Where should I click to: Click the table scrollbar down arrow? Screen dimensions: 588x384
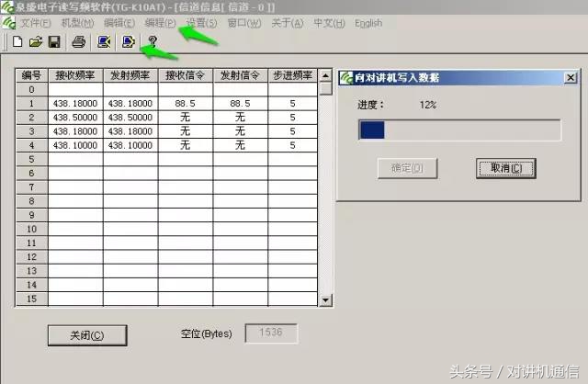pyautogui.click(x=325, y=300)
